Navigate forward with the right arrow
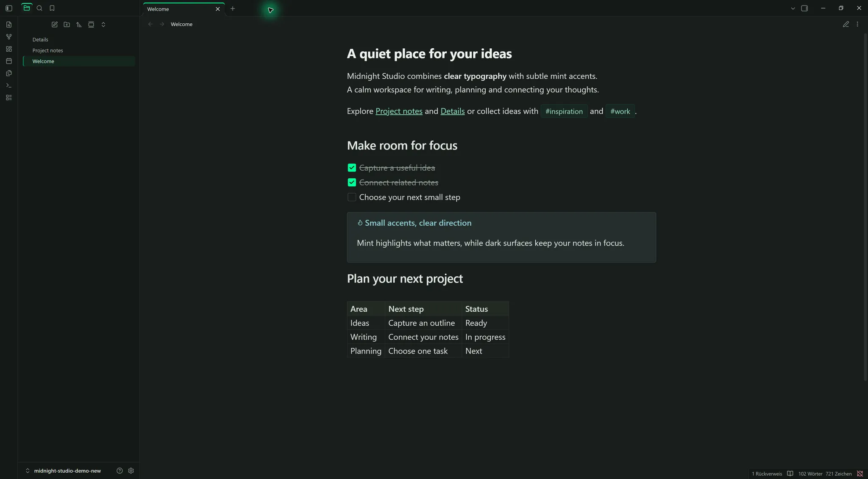The height and width of the screenshot is (479, 868). click(x=162, y=24)
